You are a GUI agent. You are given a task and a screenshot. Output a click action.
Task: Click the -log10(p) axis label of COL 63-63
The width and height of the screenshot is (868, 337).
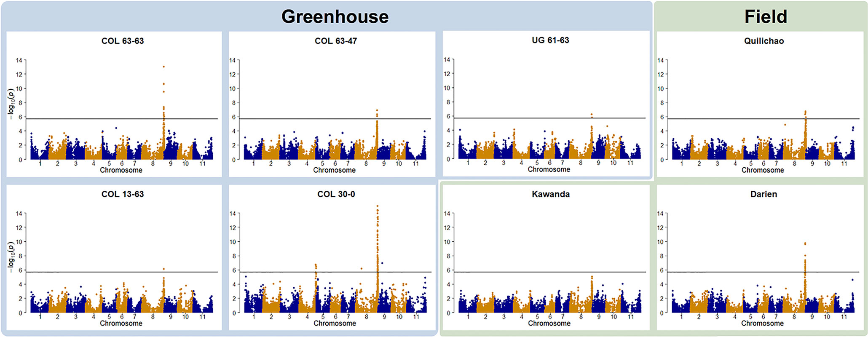(x=11, y=104)
